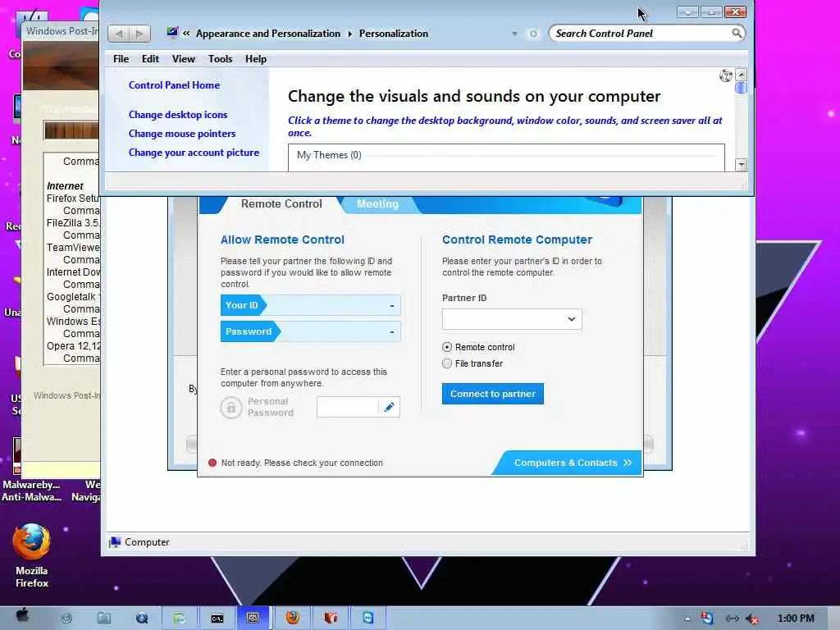Go back in Control Panel navigation

pyautogui.click(x=119, y=34)
